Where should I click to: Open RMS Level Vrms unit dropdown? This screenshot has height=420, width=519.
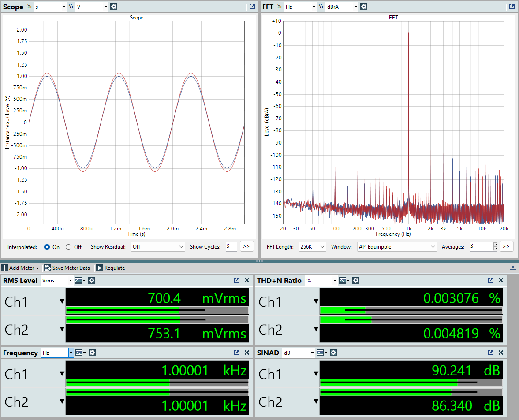(x=56, y=280)
